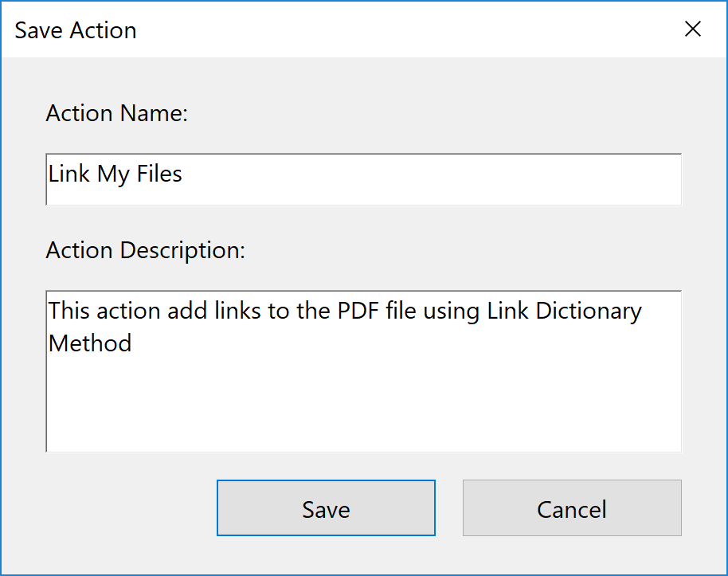The width and height of the screenshot is (728, 576).
Task: Click the "Action Name:" label
Action: tap(117, 113)
